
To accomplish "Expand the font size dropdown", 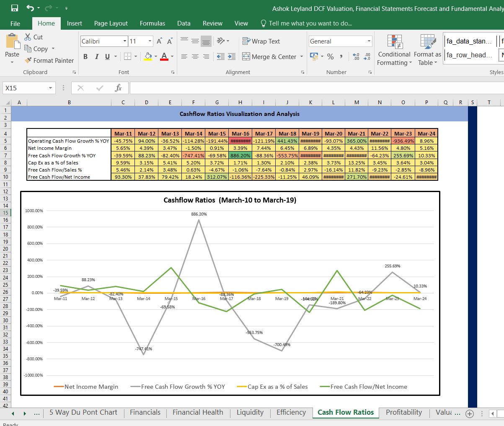I will tap(150, 41).
